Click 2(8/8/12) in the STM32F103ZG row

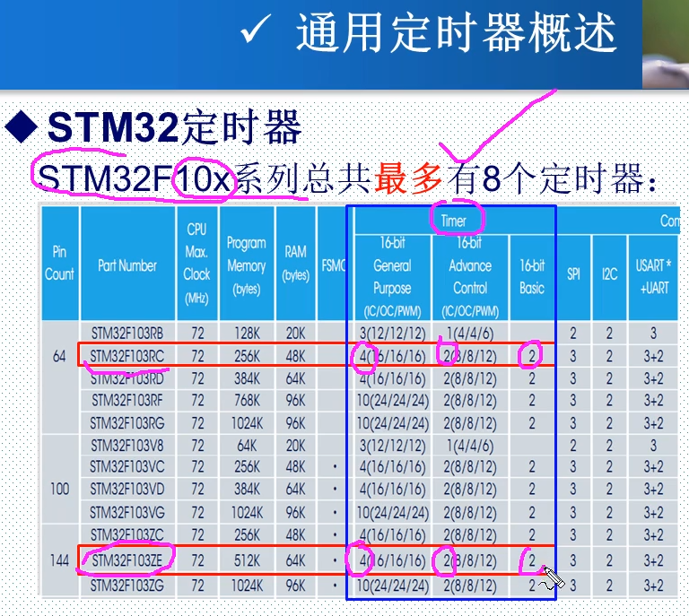tap(470, 586)
